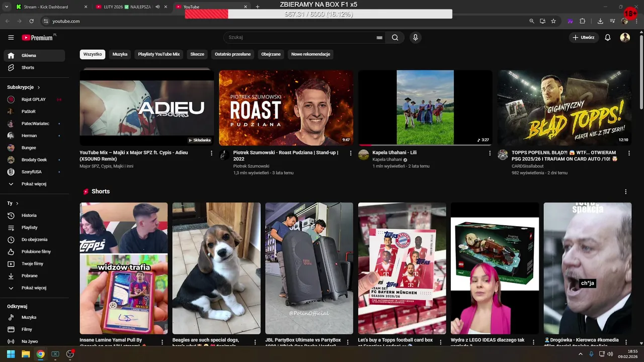Screen dimensions: 644x362
Task: Open Polubione filmy playlist
Action: pos(34,252)
